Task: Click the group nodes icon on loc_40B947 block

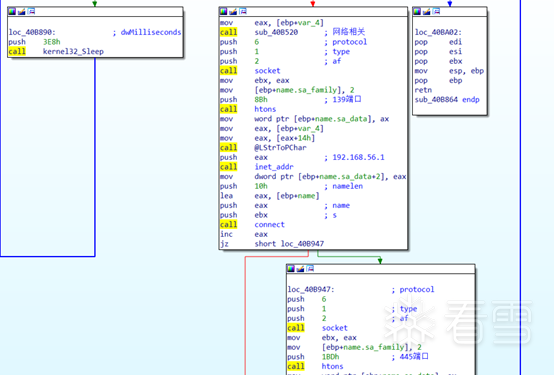Action: [310, 269]
